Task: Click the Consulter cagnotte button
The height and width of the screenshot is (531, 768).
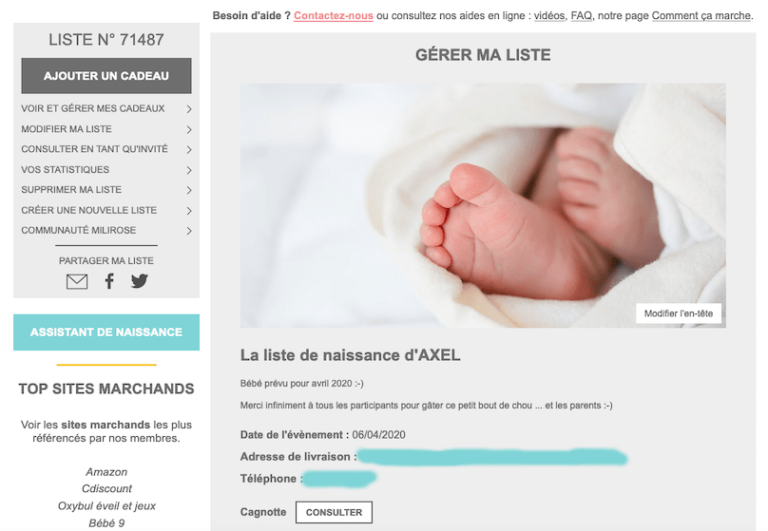Action: click(x=334, y=512)
